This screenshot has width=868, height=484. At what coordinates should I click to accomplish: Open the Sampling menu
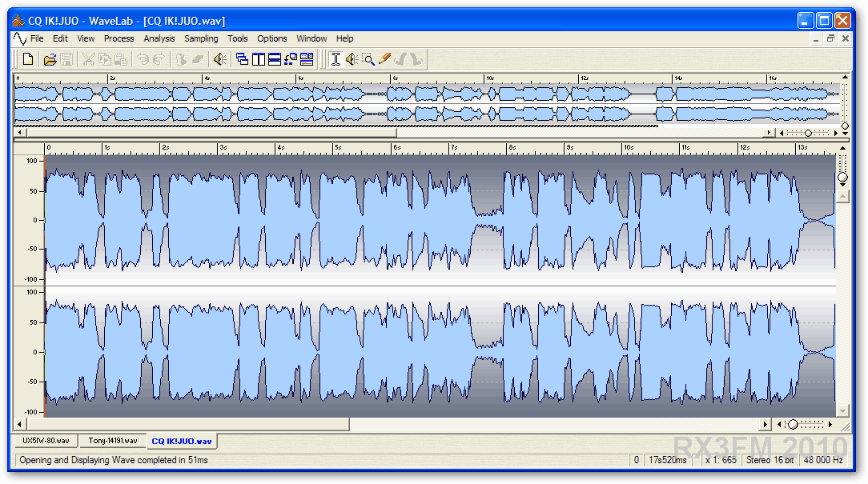[x=201, y=38]
